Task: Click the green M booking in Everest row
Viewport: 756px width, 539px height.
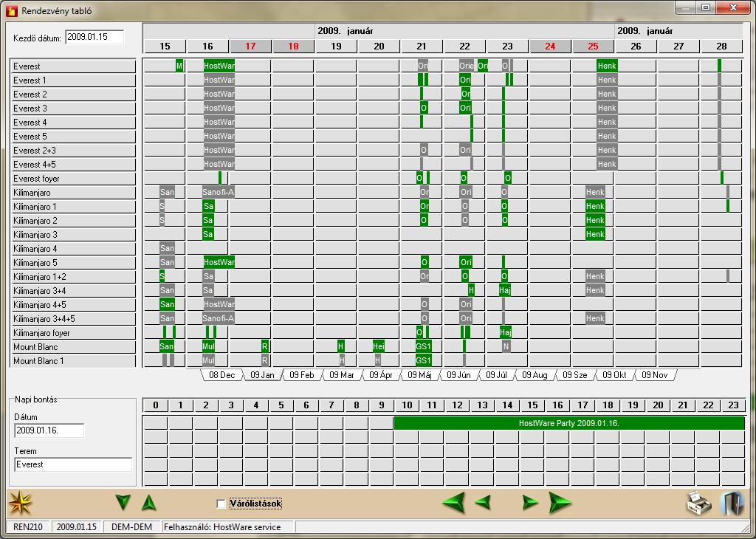Action: (x=179, y=66)
